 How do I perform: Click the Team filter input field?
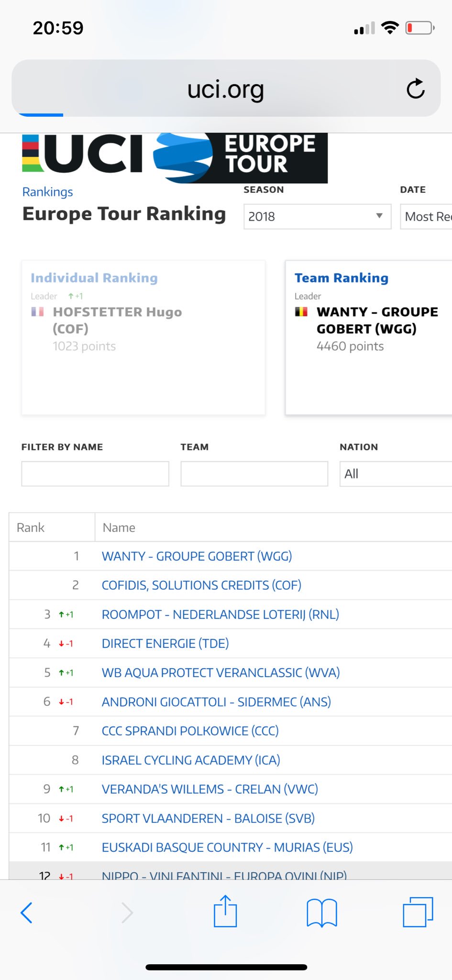(254, 474)
